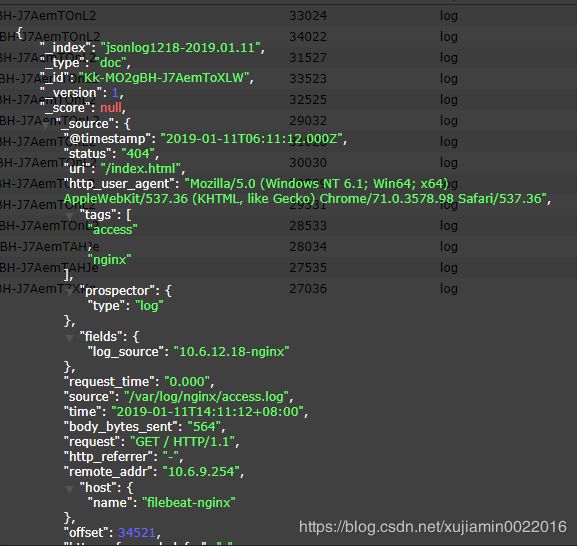This screenshot has width=577, height=546.
Task: Click background table cell 34022
Action: pos(308,37)
